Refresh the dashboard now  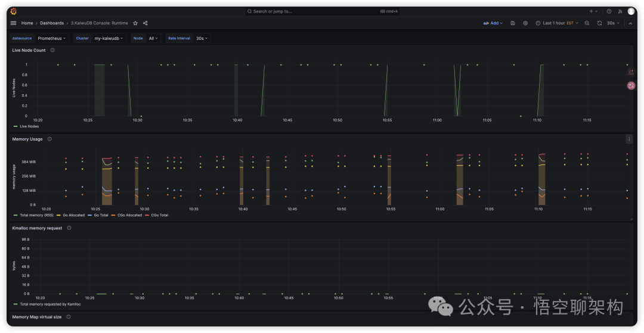(599, 23)
